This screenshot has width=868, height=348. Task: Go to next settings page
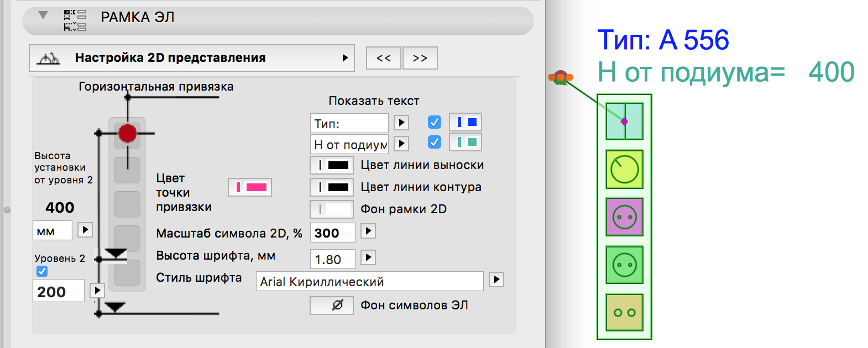420,58
